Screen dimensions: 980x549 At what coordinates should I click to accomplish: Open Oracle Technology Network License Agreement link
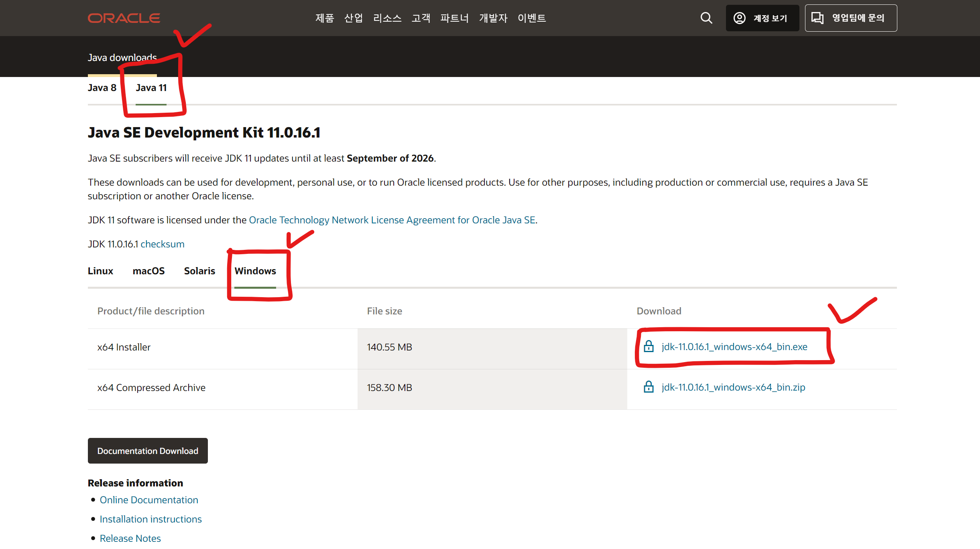pyautogui.click(x=392, y=220)
